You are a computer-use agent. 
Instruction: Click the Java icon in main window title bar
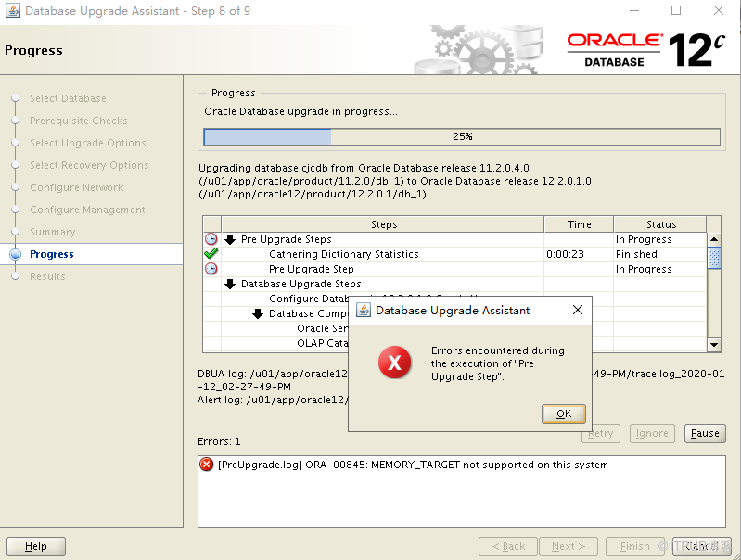pos(13,10)
